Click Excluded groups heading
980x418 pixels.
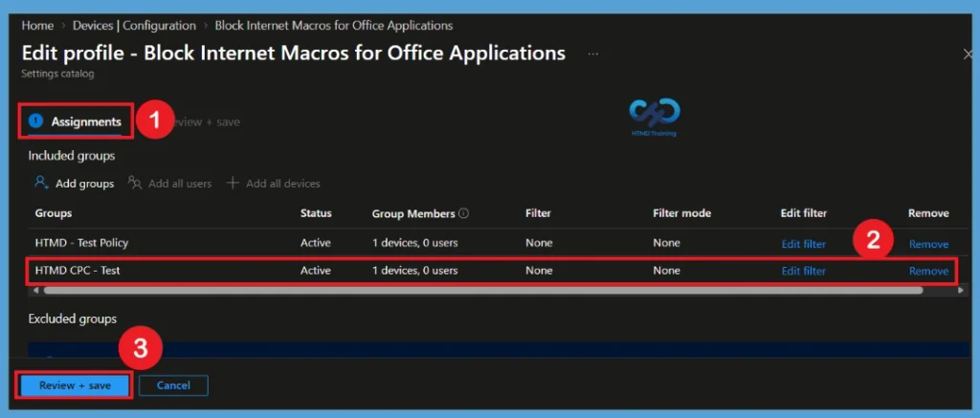pyautogui.click(x=73, y=319)
